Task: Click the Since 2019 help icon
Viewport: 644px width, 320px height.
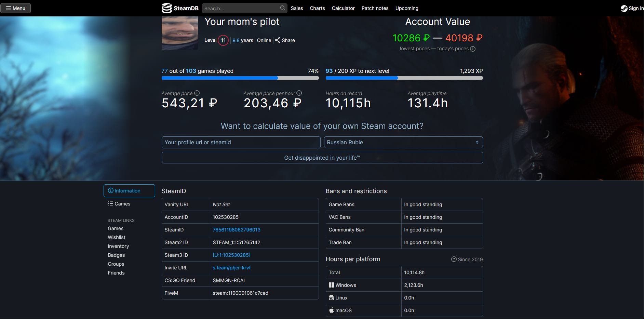Action: pyautogui.click(x=454, y=259)
